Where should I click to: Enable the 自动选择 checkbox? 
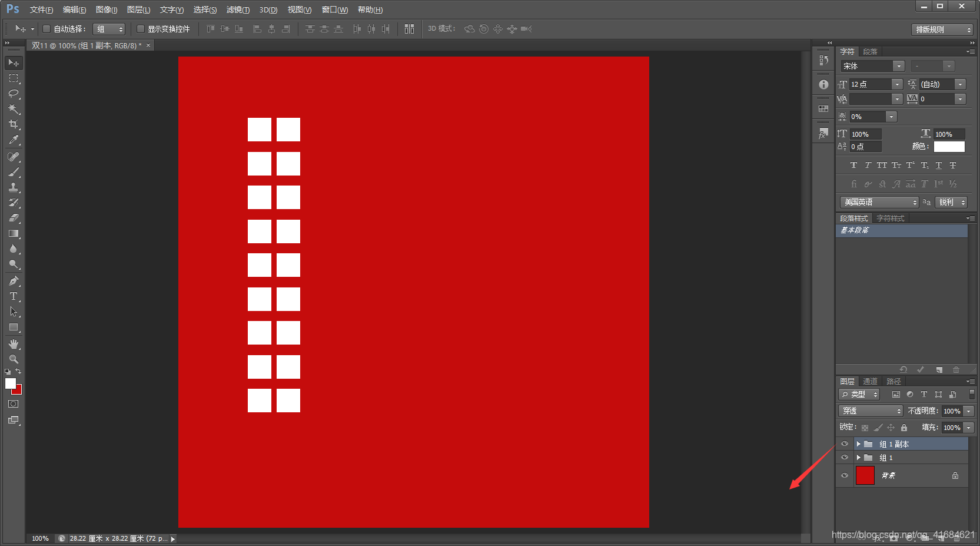tap(46, 29)
